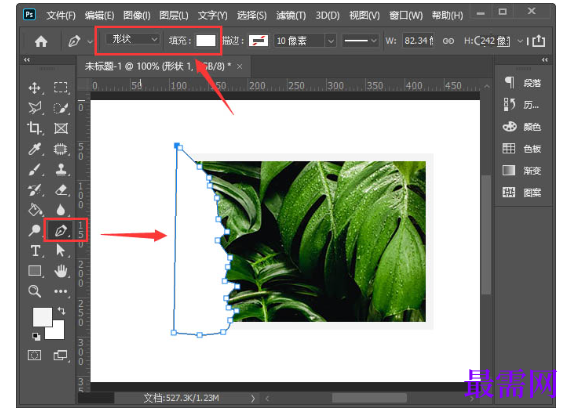576x415 pixels.
Task: Open the 历史 History panel
Action: click(522, 105)
